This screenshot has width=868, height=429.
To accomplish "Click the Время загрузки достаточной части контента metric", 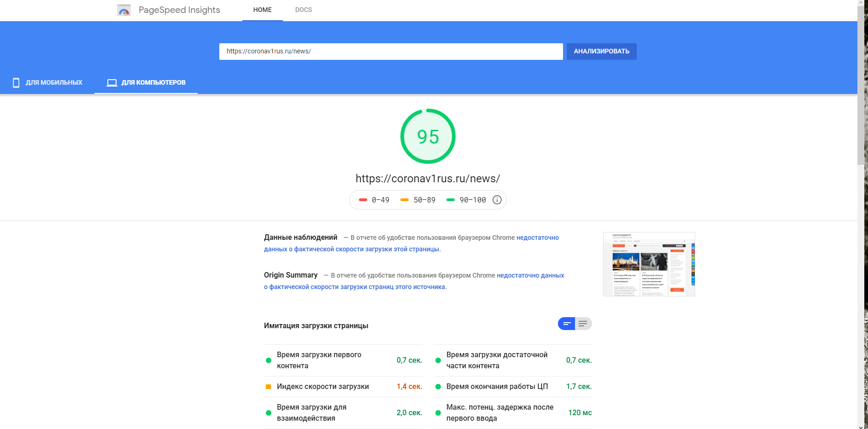I will 513,360.
